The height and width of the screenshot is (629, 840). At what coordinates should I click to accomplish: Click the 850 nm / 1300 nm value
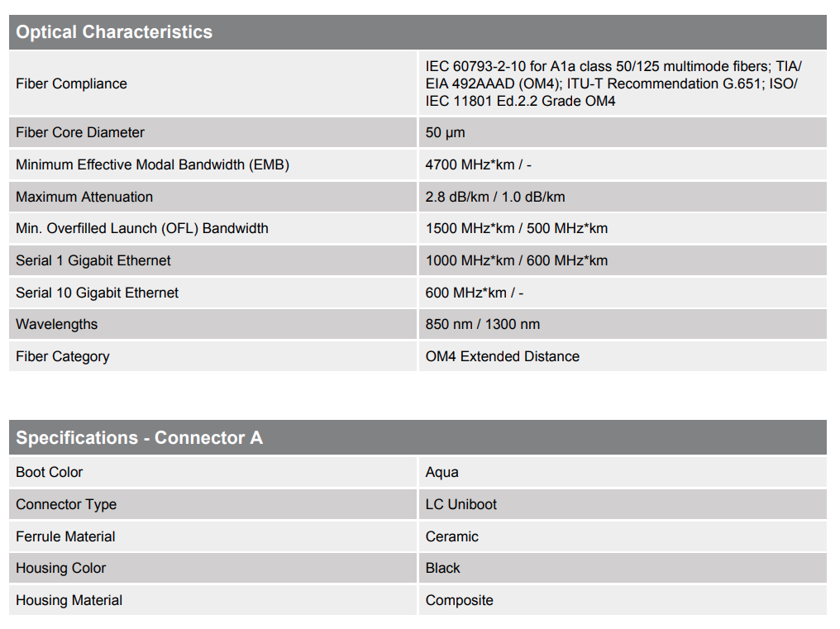pos(483,324)
